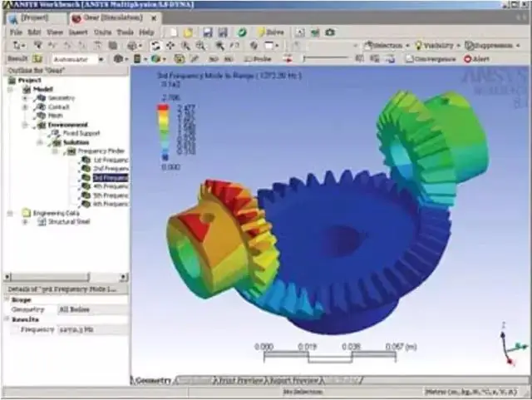532x400 pixels.
Task: Open the Selection dropdown
Action: pos(387,45)
